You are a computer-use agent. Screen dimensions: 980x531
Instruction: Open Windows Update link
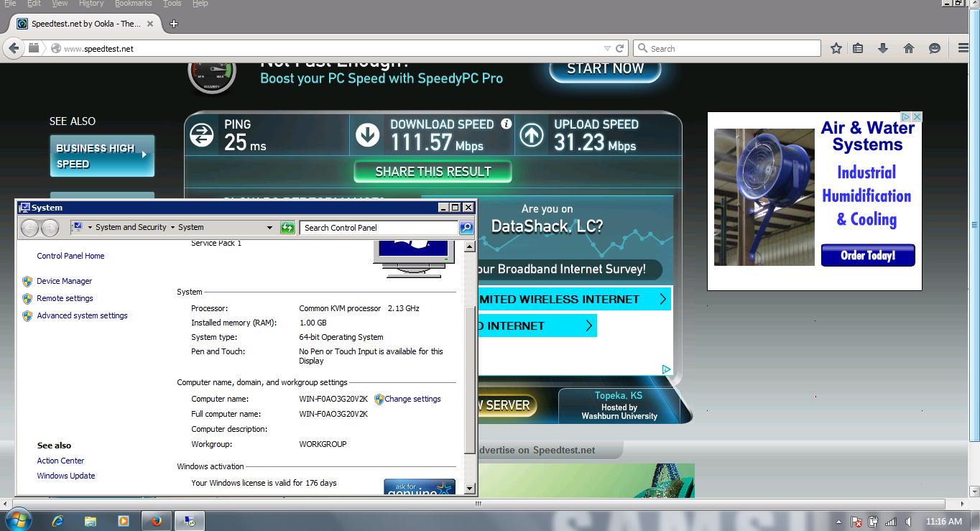click(66, 476)
